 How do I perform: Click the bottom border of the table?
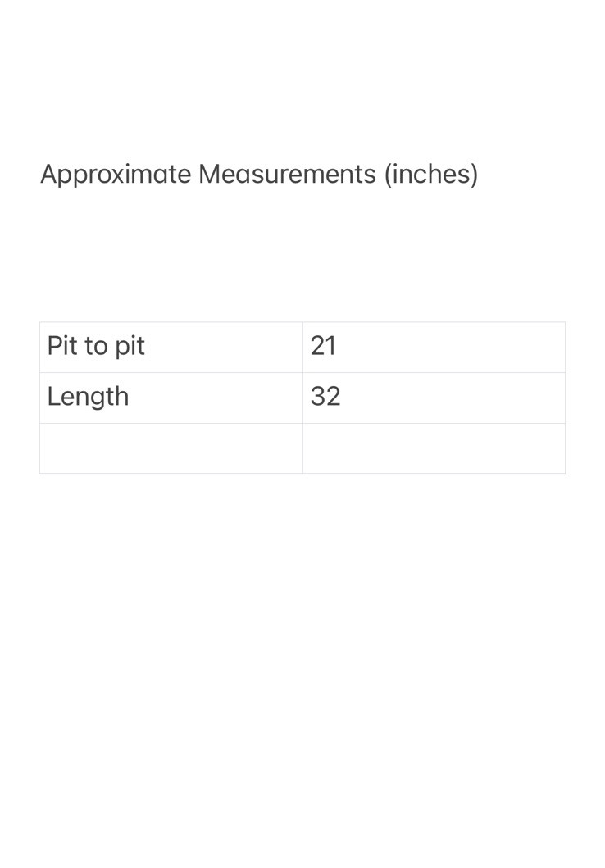click(x=302, y=473)
